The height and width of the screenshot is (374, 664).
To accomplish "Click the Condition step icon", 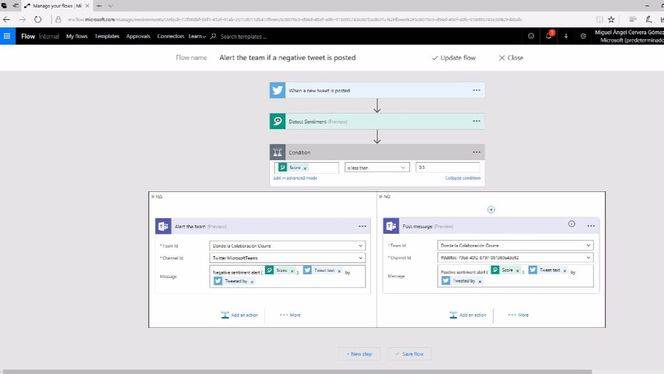I will [277, 152].
